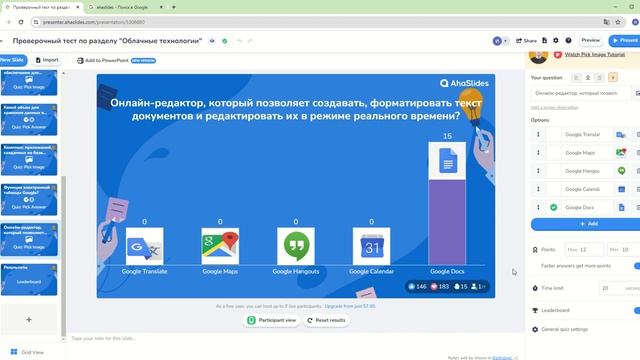
Task: Click the New Slide button
Action: click(x=12, y=60)
